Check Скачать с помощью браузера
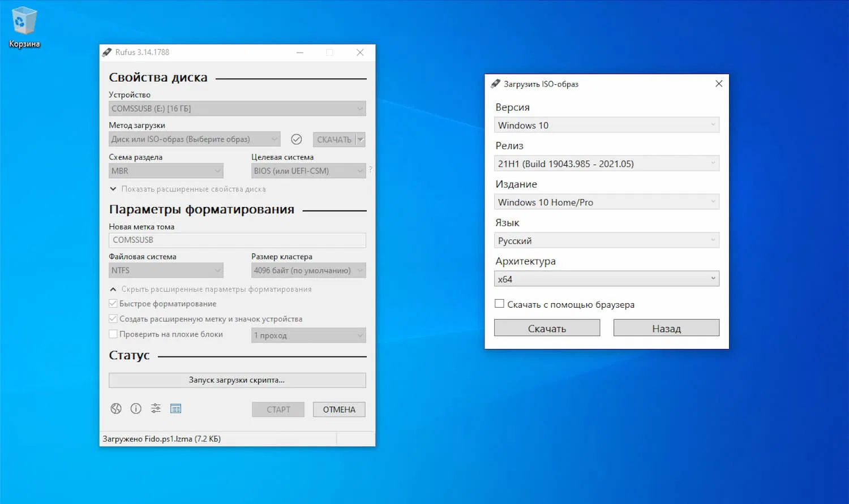This screenshot has height=504, width=849. click(500, 303)
